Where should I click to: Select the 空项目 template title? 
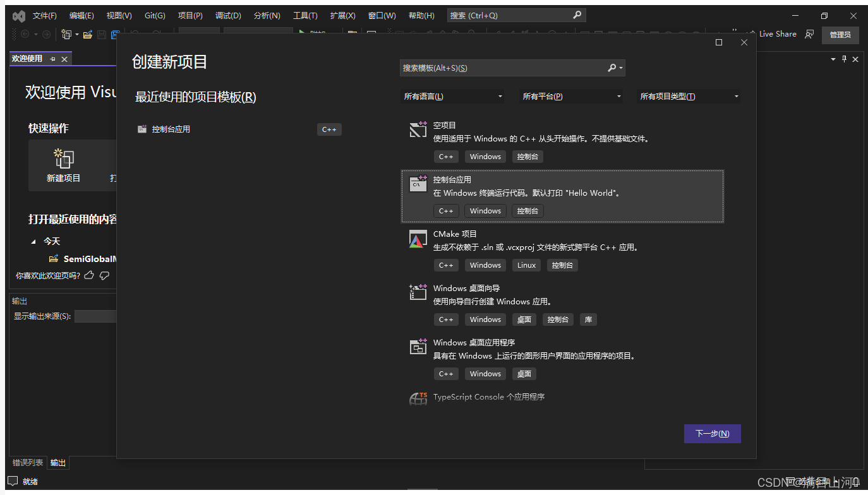click(x=445, y=125)
